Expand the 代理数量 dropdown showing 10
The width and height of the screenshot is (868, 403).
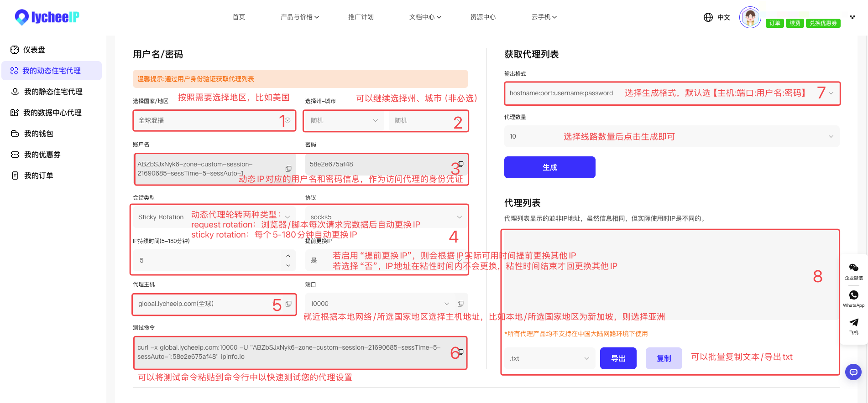(672, 136)
